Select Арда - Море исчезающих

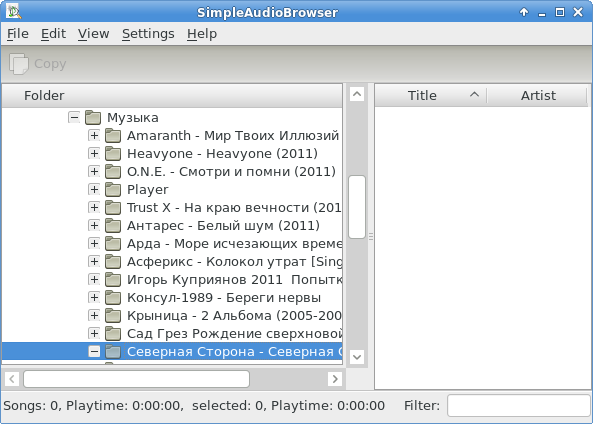point(234,244)
